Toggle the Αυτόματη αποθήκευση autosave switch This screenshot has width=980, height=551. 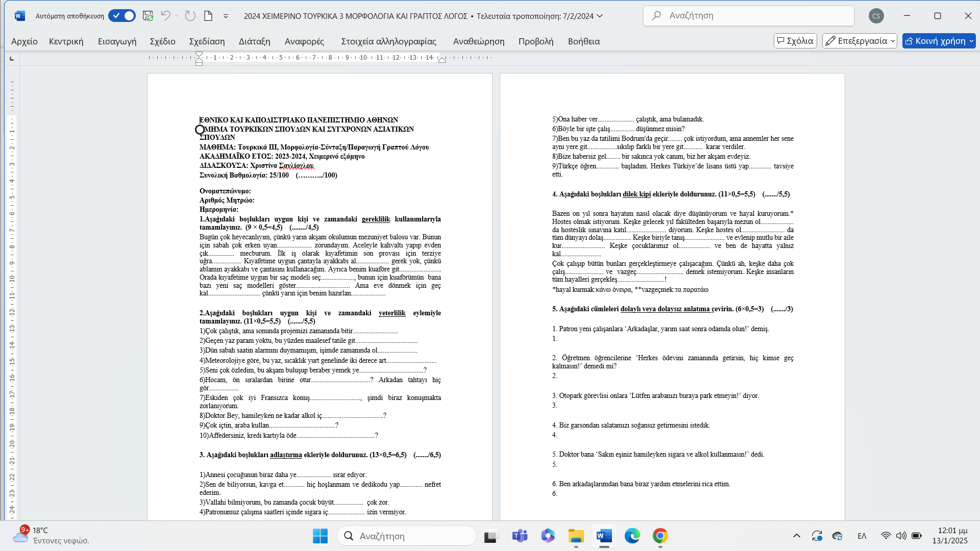click(122, 16)
